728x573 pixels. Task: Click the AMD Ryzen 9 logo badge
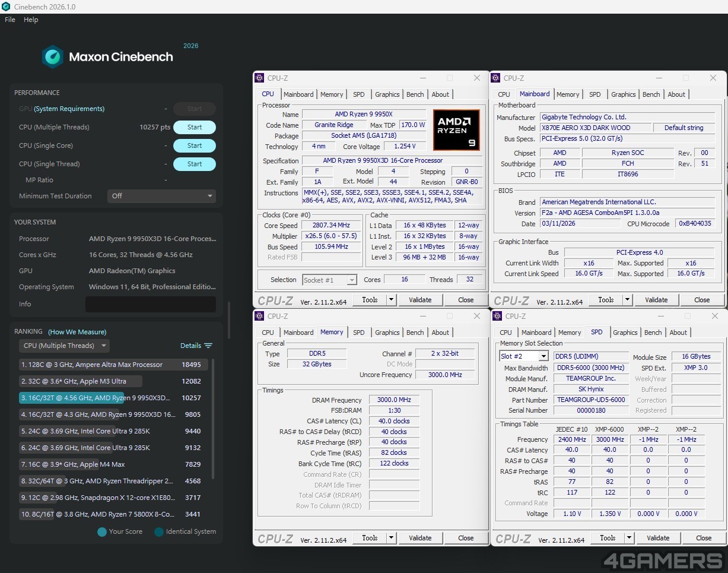point(456,130)
